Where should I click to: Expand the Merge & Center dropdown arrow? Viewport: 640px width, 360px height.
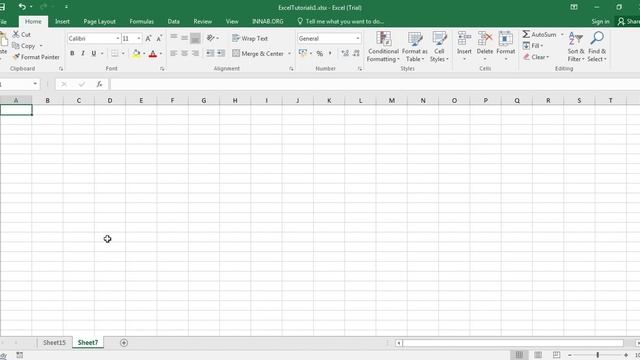click(289, 53)
